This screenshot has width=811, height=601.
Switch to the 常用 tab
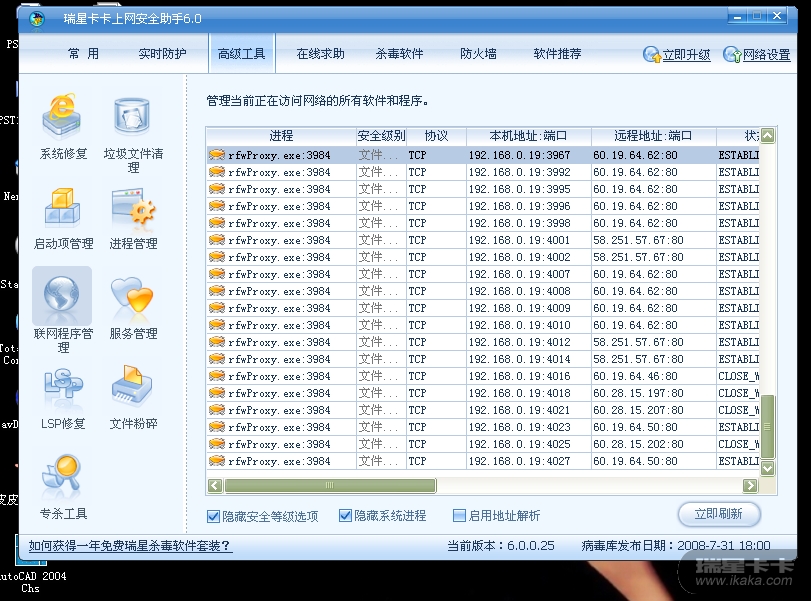[x=83, y=53]
